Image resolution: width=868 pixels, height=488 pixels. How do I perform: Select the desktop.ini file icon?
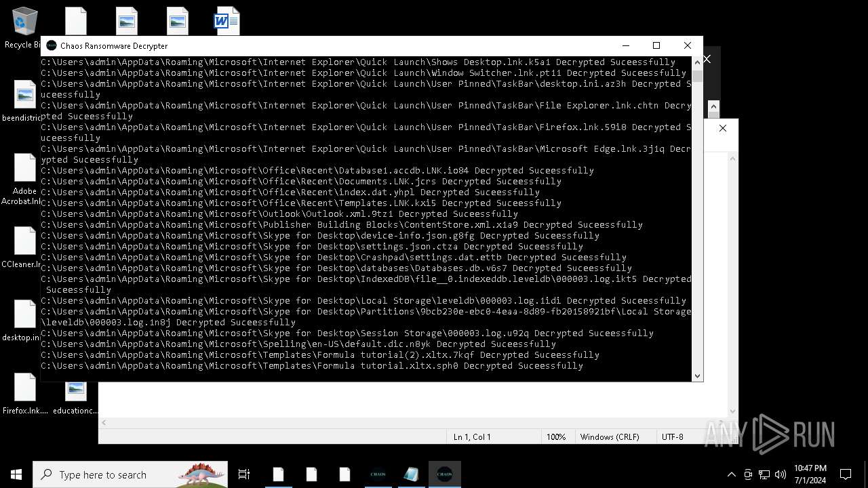point(24,321)
